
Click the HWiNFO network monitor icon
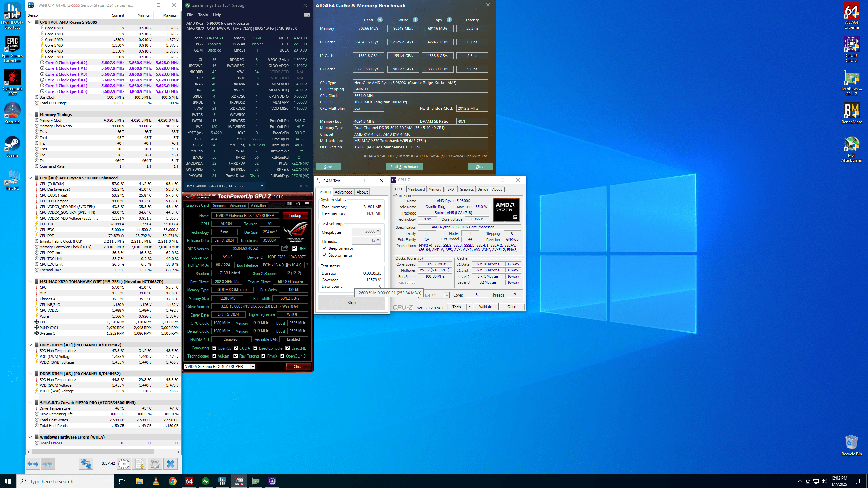point(86,464)
